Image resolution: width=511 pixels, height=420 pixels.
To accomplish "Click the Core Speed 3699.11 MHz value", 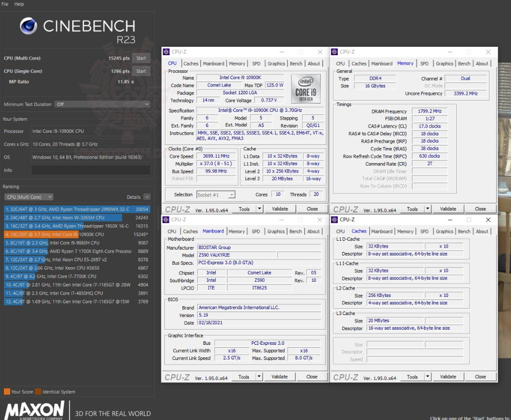I will point(216,156).
